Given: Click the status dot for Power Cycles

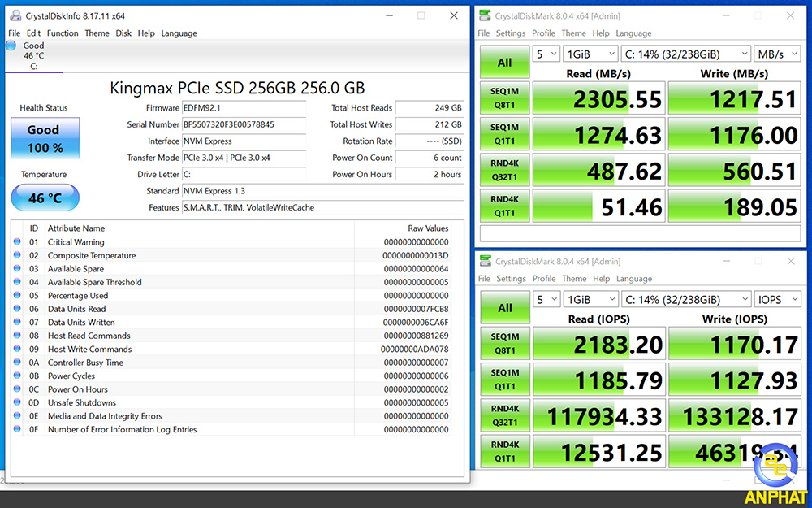Looking at the screenshot, I should coord(17,376).
